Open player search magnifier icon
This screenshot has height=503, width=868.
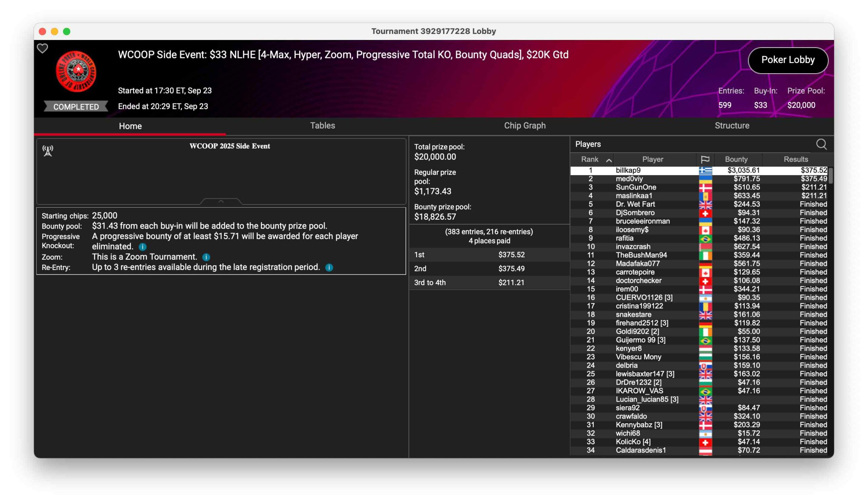pyautogui.click(x=821, y=144)
